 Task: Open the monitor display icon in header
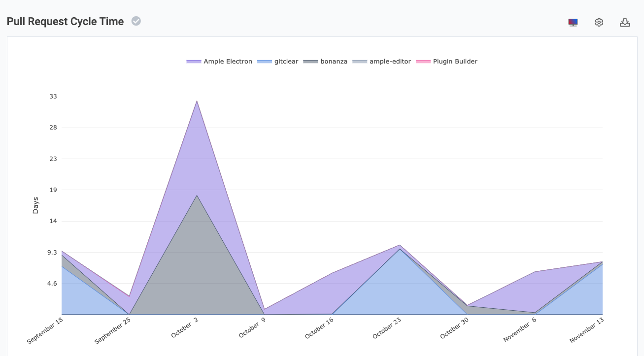573,22
